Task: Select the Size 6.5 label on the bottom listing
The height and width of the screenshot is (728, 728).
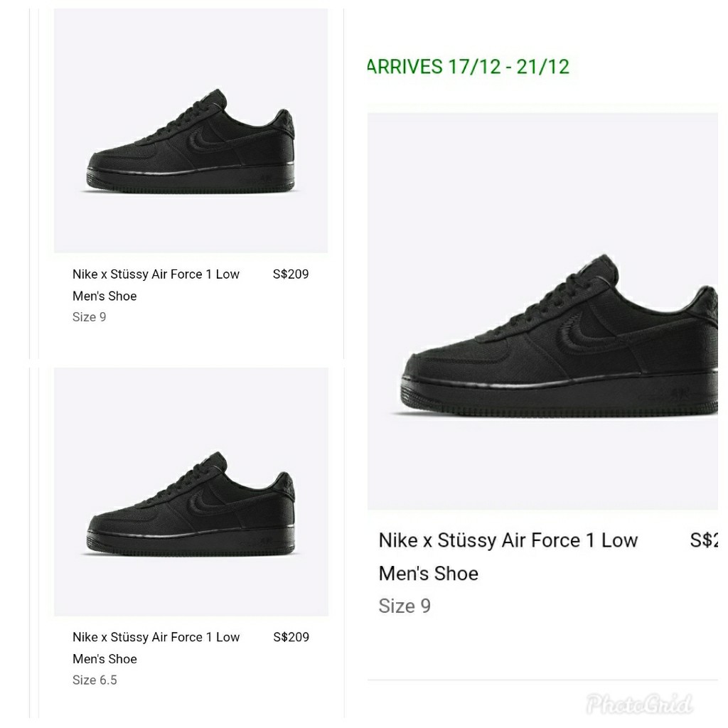Action: pyautogui.click(x=94, y=680)
